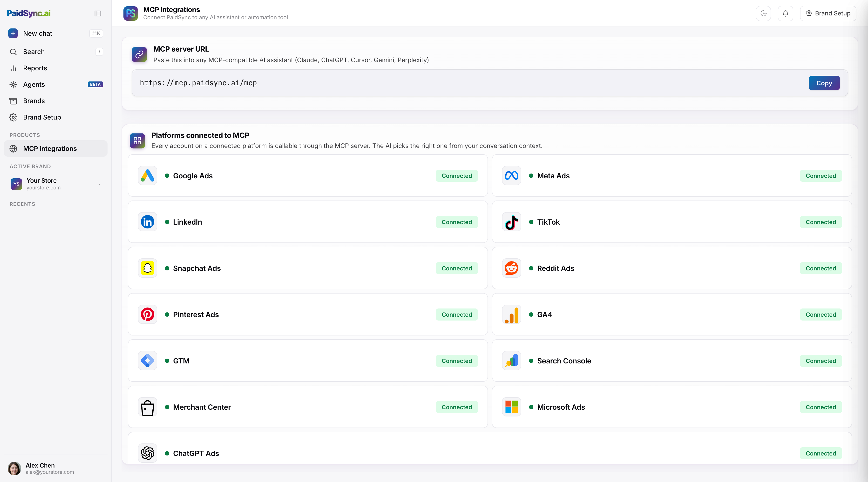Click the Pinterest Ads Connected badge
This screenshot has width=868, height=482.
point(457,314)
